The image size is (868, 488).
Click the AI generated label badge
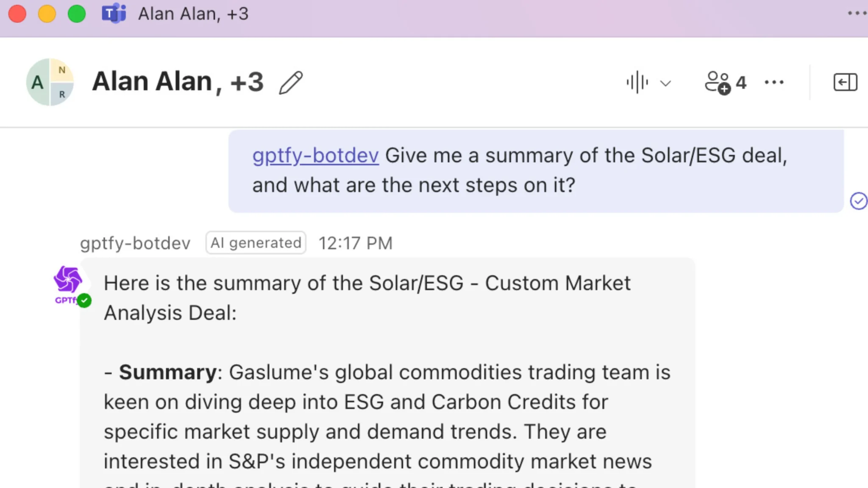pyautogui.click(x=256, y=243)
